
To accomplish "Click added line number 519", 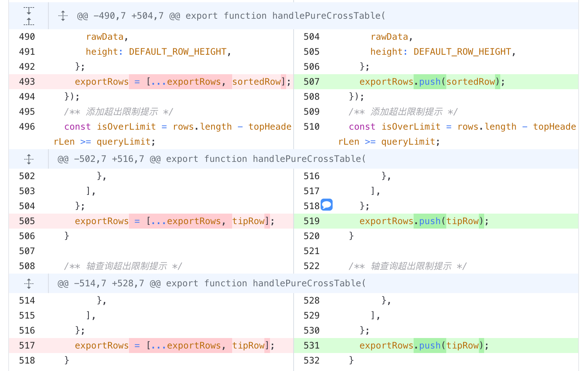I will click(x=312, y=221).
